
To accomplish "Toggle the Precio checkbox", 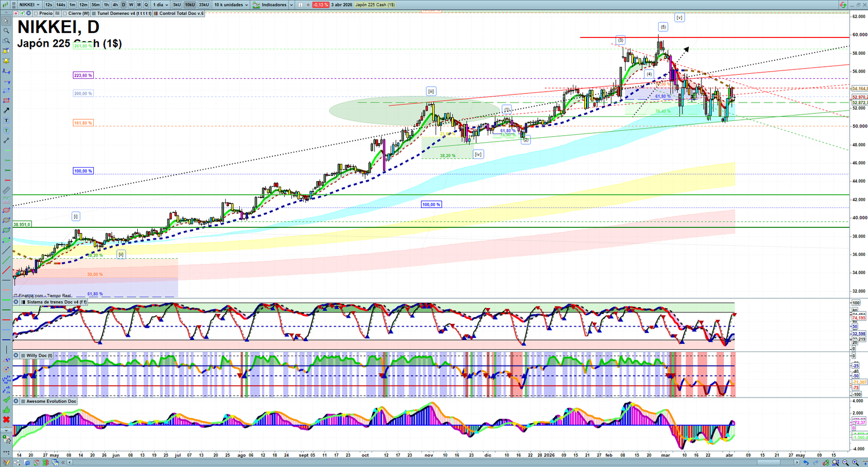I will tap(35, 14).
